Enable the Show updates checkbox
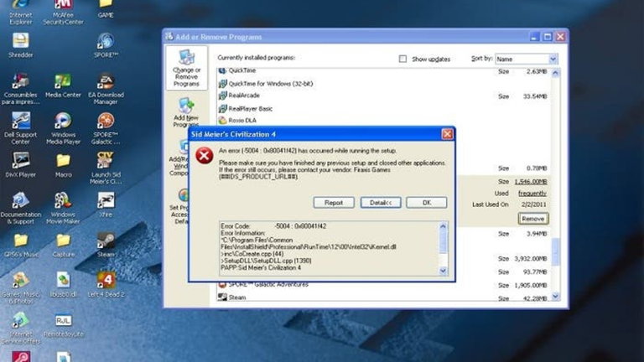 pos(402,59)
